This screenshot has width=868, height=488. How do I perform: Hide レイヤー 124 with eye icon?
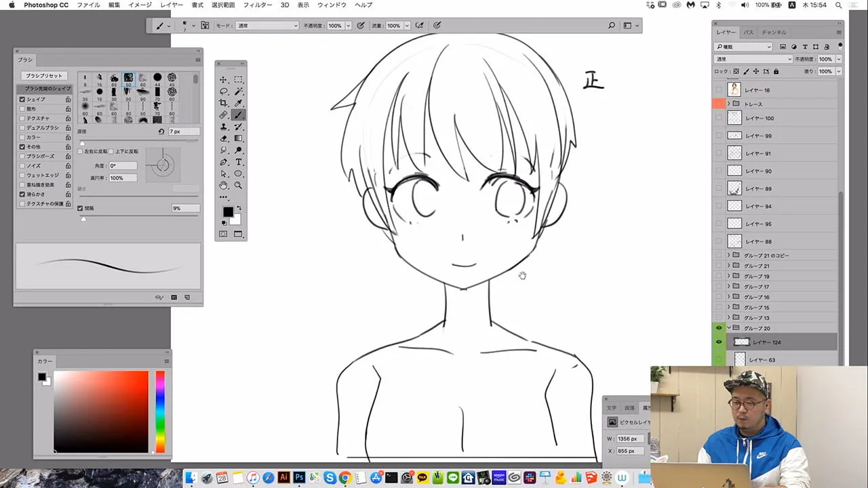(x=719, y=342)
